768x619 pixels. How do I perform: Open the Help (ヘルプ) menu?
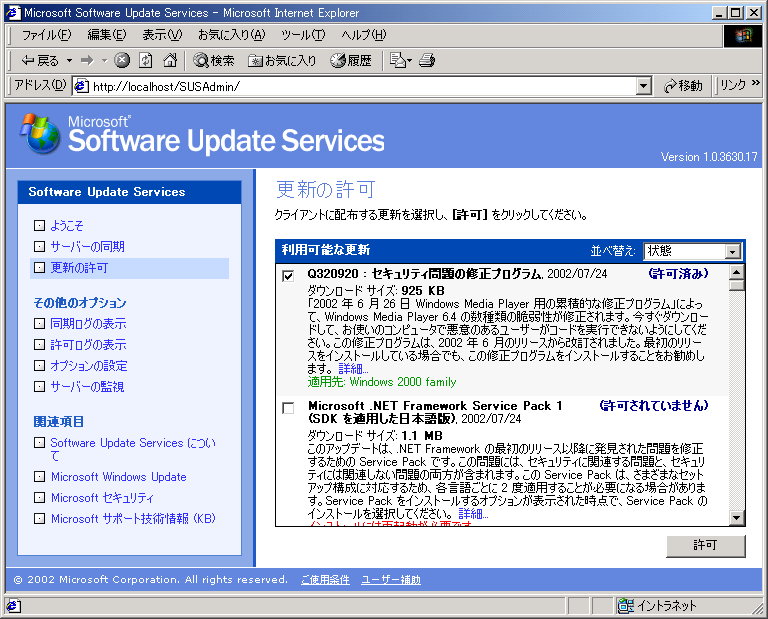point(363,35)
